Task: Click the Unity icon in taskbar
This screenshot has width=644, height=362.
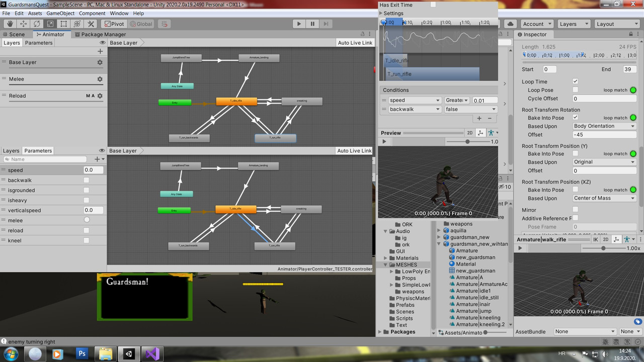Action: pos(129,354)
